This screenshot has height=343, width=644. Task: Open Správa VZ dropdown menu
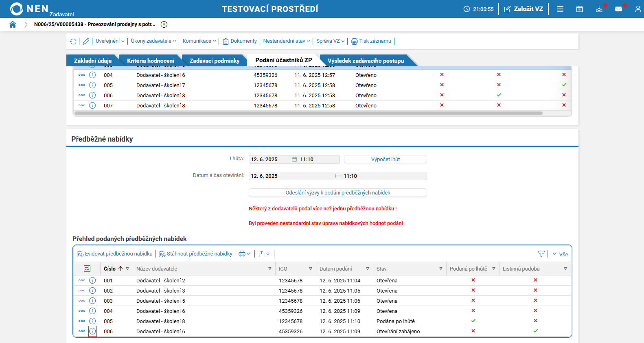pos(331,41)
